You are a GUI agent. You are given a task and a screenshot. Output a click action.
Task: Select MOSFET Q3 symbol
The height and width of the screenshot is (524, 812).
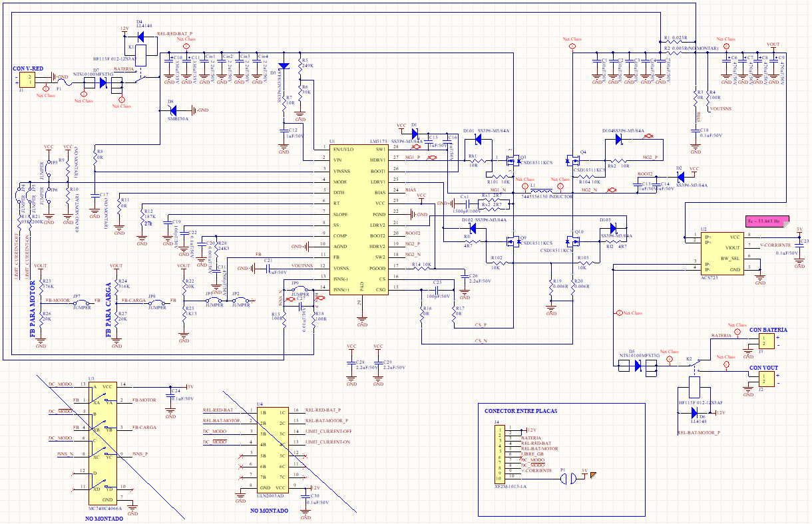tap(512, 160)
